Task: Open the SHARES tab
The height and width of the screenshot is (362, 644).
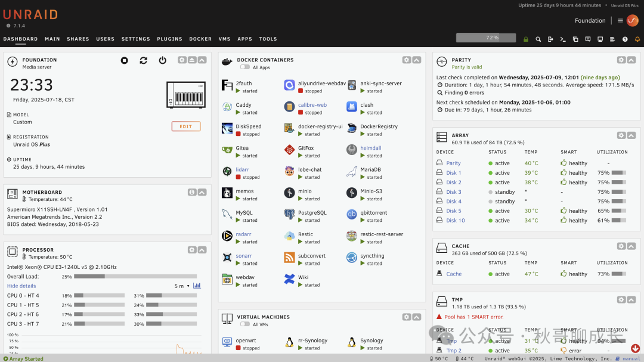Action: click(x=78, y=39)
